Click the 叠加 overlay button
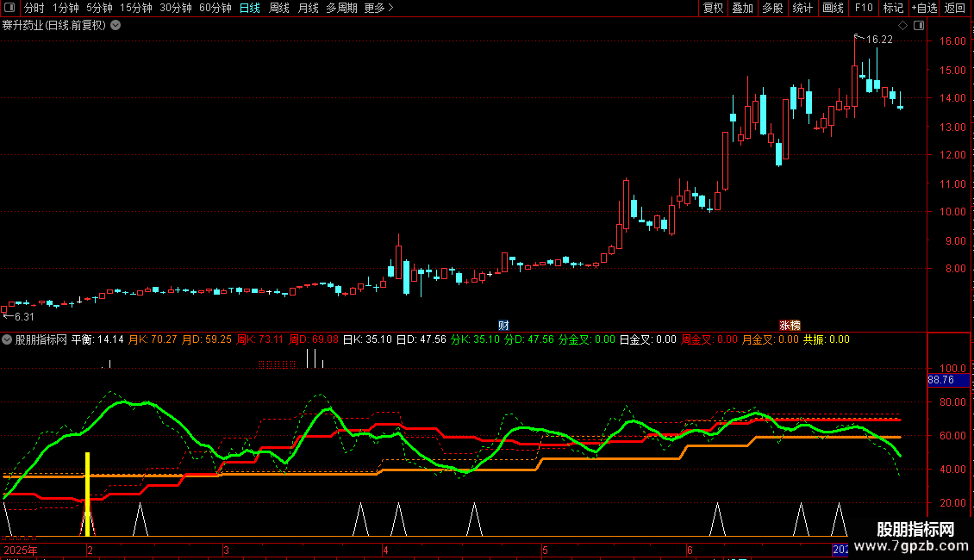The width and height of the screenshot is (974, 560). 742,8
